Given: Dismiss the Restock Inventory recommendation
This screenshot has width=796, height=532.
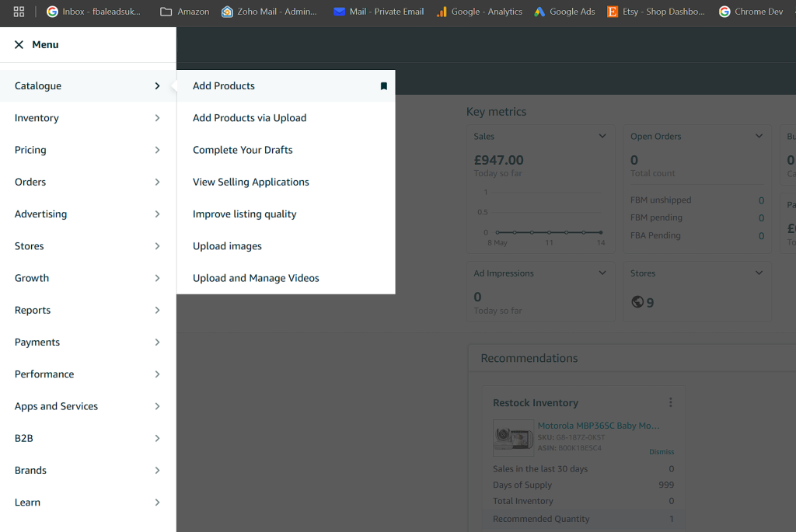Looking at the screenshot, I should [x=662, y=452].
